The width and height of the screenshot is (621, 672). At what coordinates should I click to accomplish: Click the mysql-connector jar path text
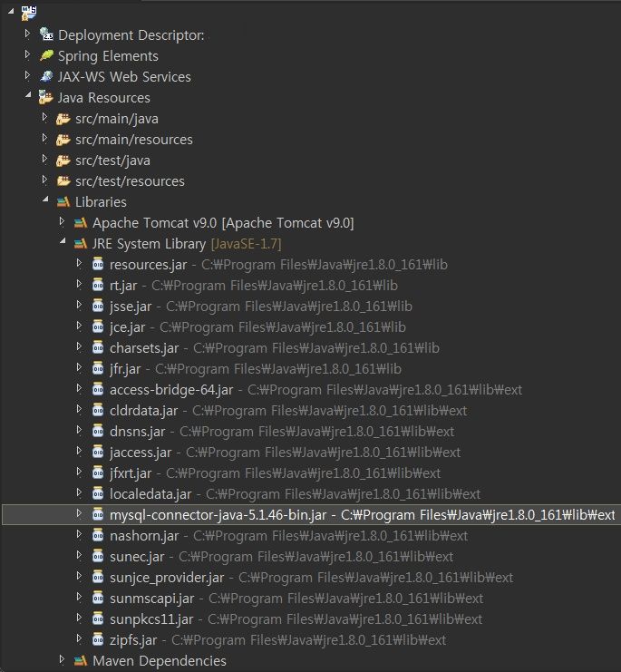click(x=478, y=515)
